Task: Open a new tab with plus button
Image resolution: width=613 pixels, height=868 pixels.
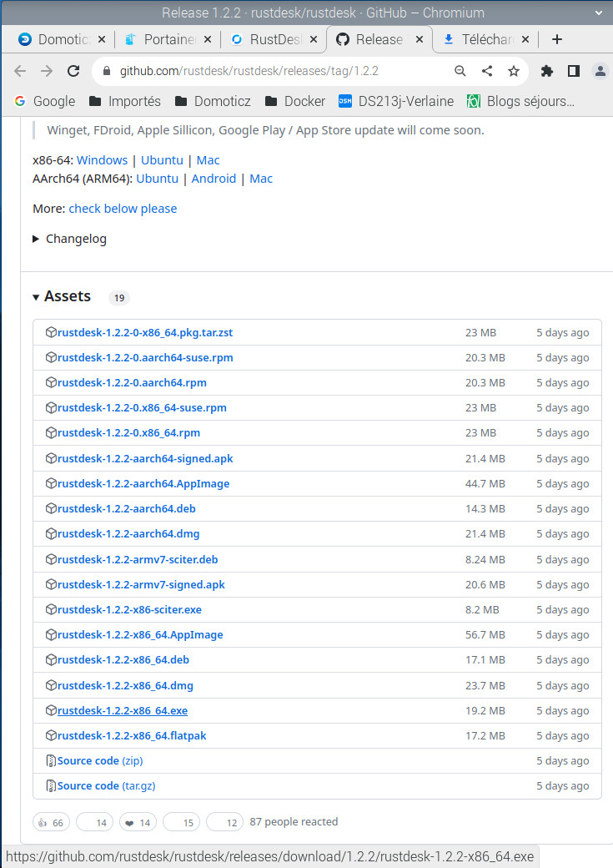Action: pyautogui.click(x=557, y=39)
